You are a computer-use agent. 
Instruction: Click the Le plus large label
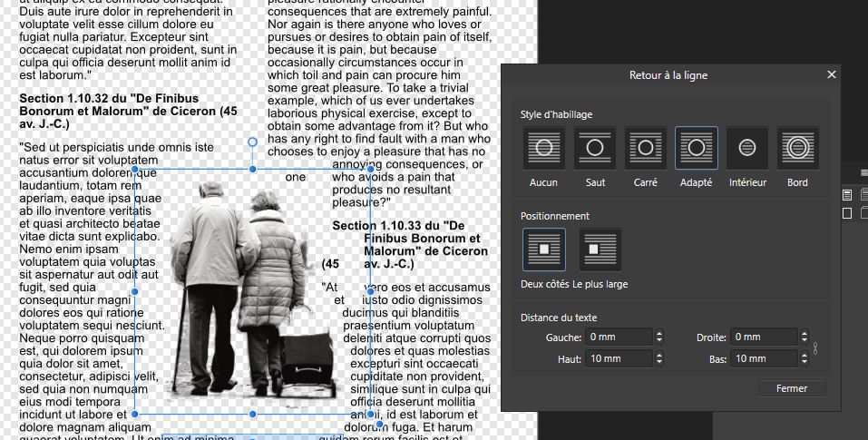tap(600, 285)
